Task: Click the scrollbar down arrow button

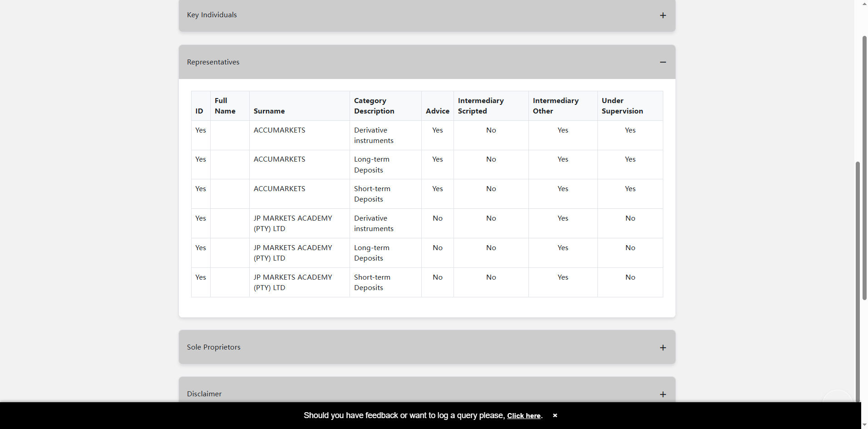Action: [864, 424]
